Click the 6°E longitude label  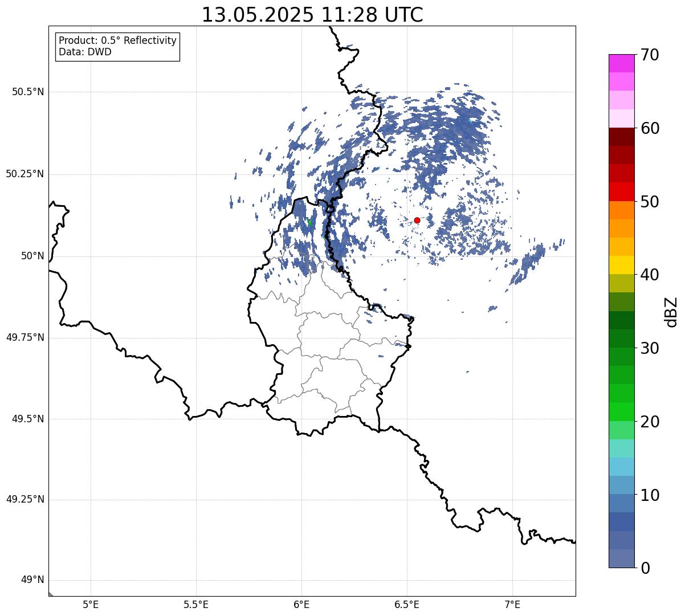[x=301, y=605]
